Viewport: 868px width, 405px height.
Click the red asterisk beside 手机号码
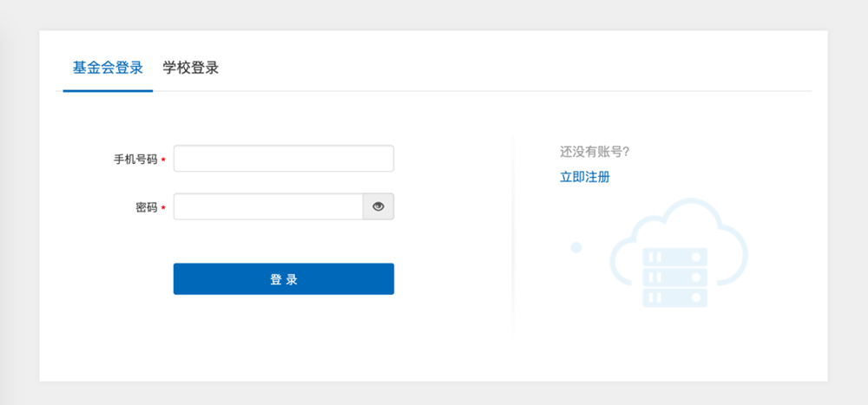coord(163,160)
